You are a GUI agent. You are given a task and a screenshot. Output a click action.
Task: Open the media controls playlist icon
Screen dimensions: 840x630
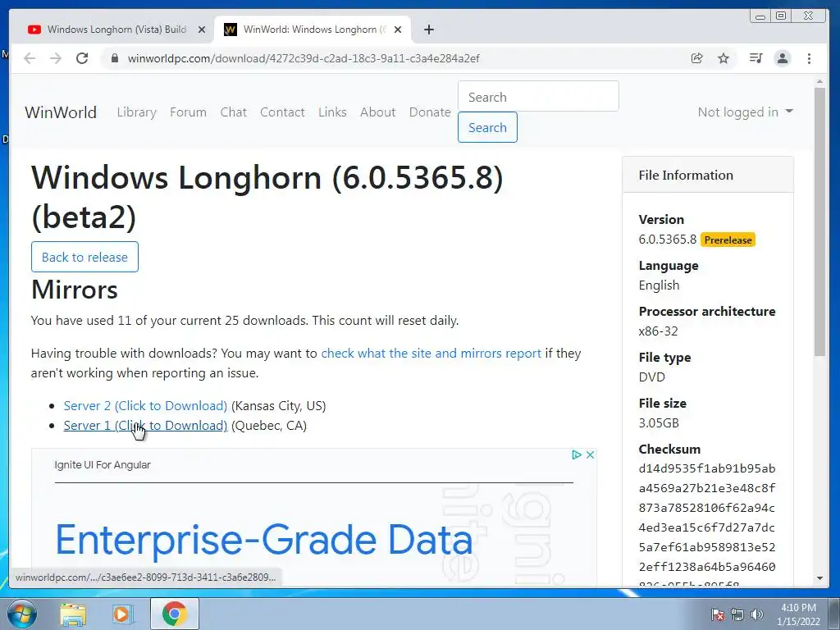[756, 58]
